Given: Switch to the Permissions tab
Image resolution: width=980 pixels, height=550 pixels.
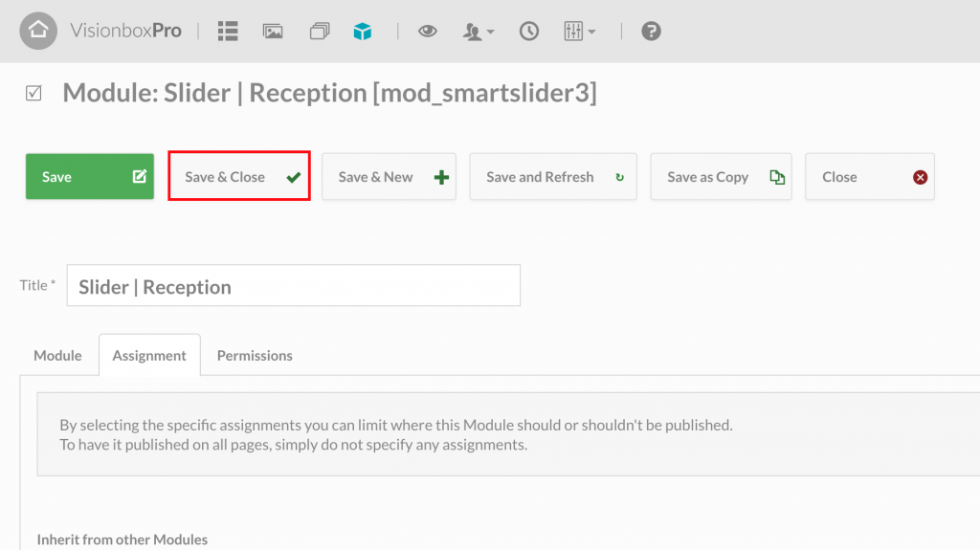Looking at the screenshot, I should (x=255, y=355).
